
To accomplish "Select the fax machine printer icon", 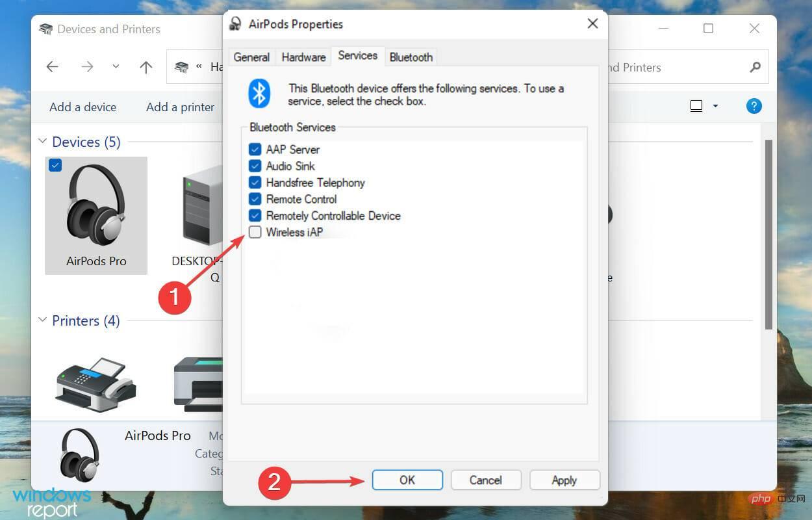I will [96, 385].
